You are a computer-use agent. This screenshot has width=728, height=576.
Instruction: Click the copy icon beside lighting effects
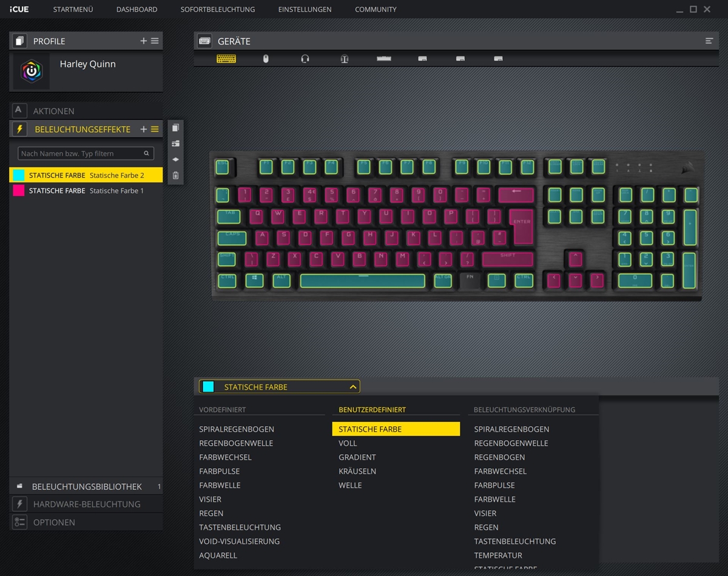(x=175, y=128)
